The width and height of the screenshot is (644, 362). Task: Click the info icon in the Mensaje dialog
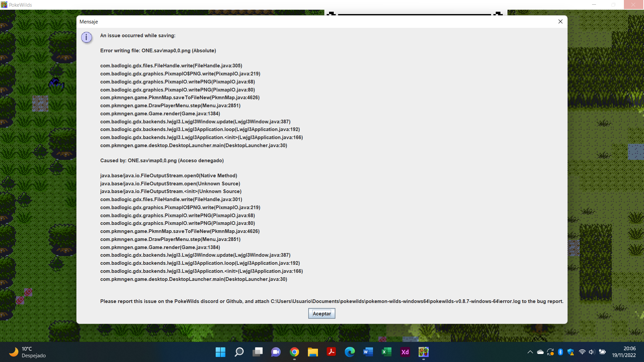[x=87, y=37]
